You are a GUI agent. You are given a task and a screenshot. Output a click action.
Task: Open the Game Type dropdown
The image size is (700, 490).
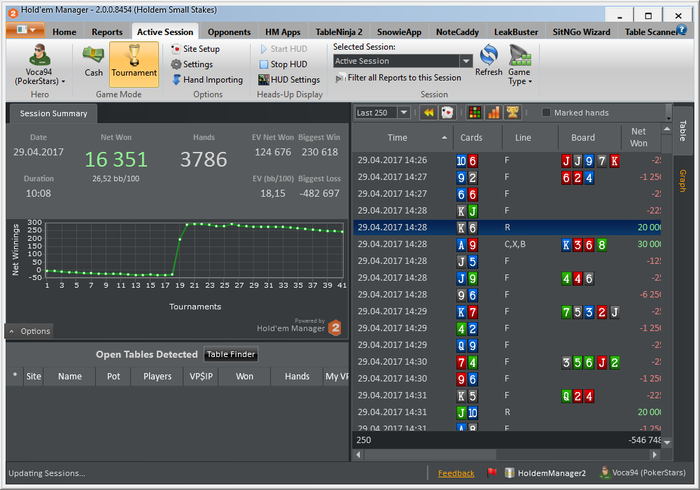520,65
